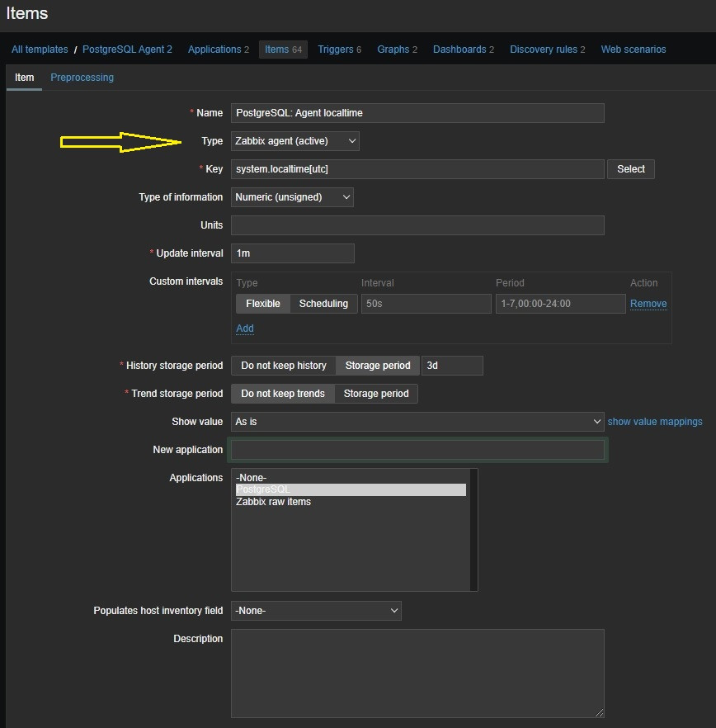Click the Select button next to Key
The width and height of the screenshot is (716, 728).
pos(630,169)
